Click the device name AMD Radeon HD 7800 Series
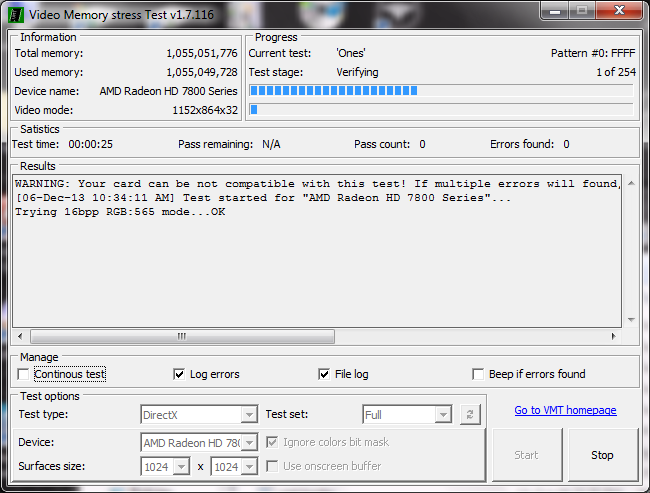650x493 pixels. click(169, 91)
